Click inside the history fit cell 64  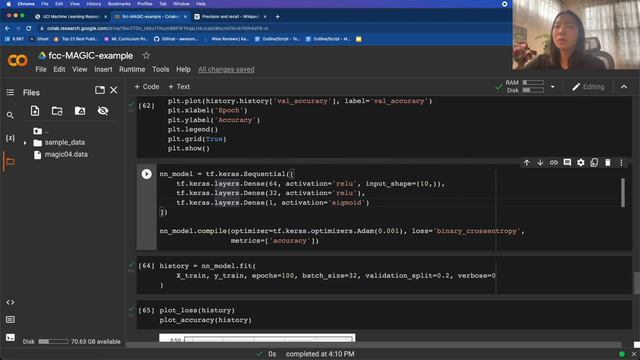pos(327,276)
